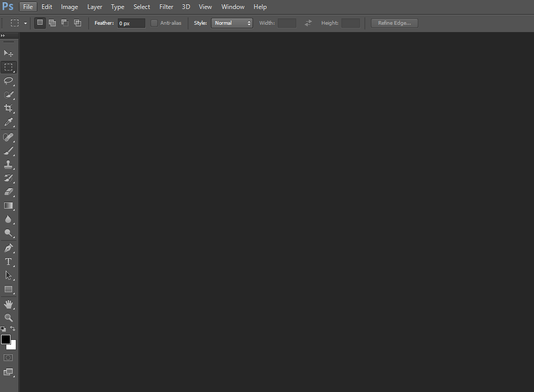Toggle Subtract from selection mode
Image resolution: width=534 pixels, height=392 pixels.
point(65,23)
